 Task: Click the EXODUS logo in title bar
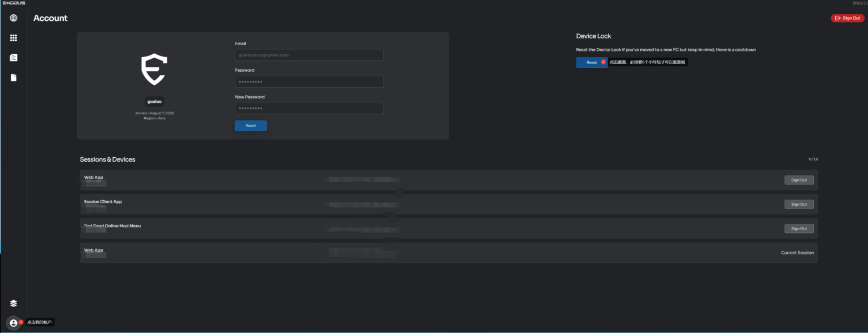point(14,3)
